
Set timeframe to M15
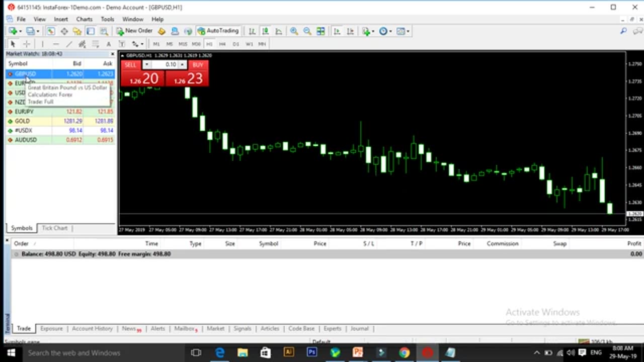coord(183,44)
